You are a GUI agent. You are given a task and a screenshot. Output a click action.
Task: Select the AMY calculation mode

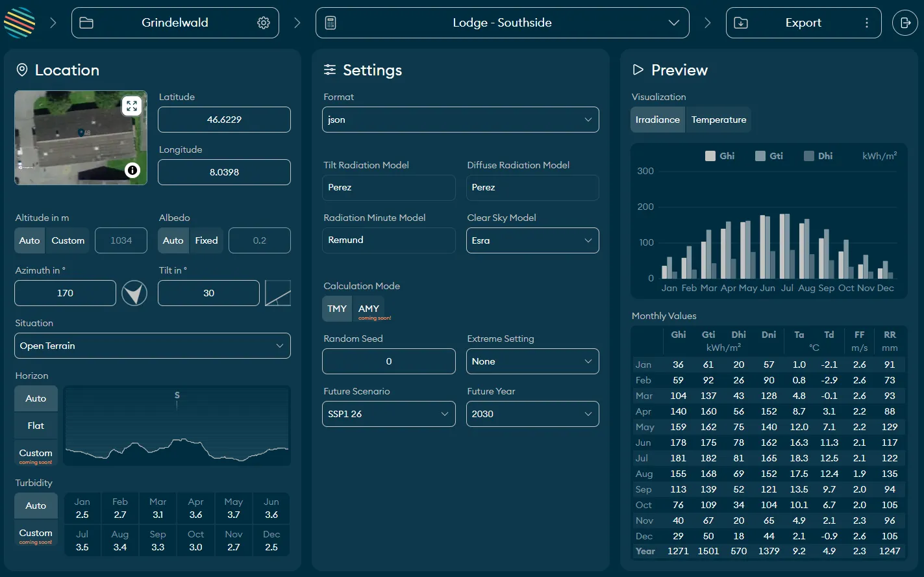[368, 309]
